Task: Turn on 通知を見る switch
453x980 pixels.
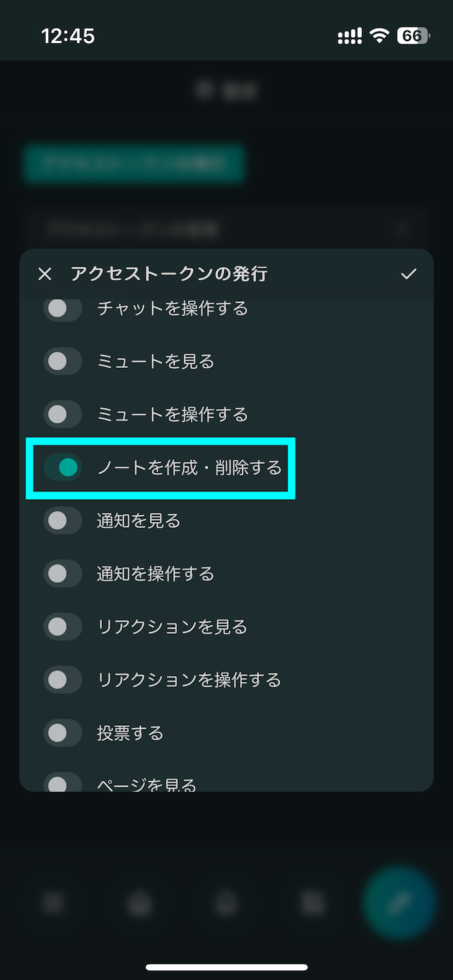Action: 63,521
